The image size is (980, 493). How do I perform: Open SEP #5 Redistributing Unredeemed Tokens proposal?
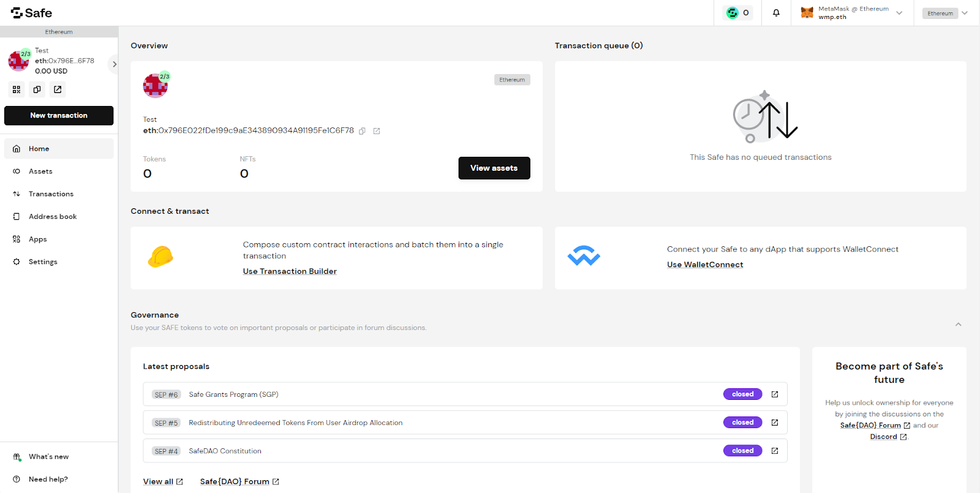pyautogui.click(x=465, y=423)
